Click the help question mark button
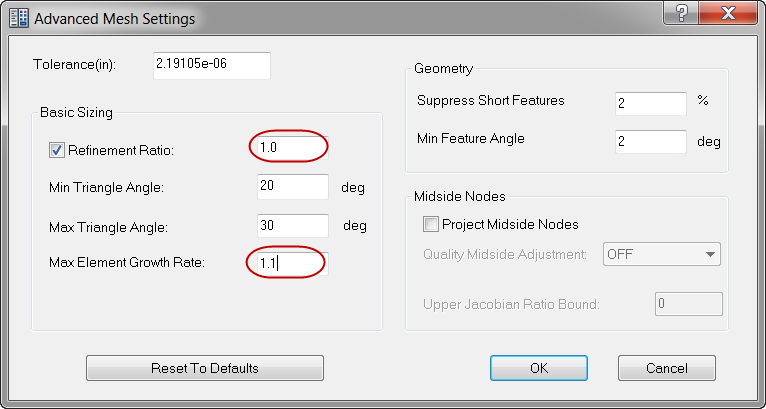This screenshot has height=409, width=766. tap(681, 14)
